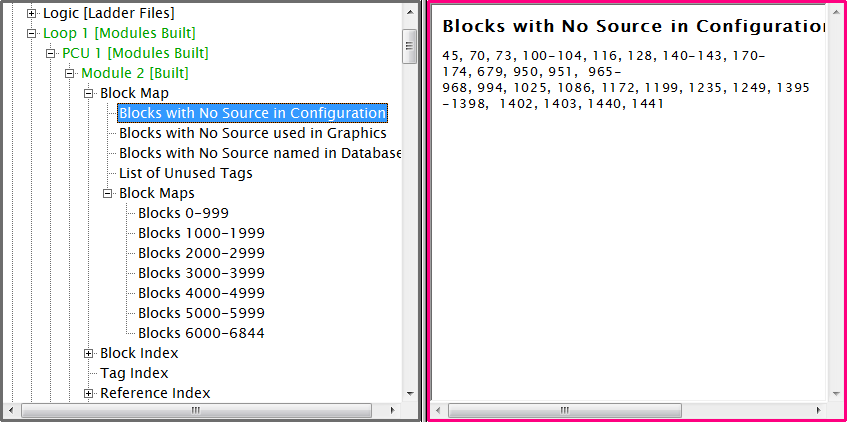Open Blocks with No Source used in Graphics

click(252, 133)
